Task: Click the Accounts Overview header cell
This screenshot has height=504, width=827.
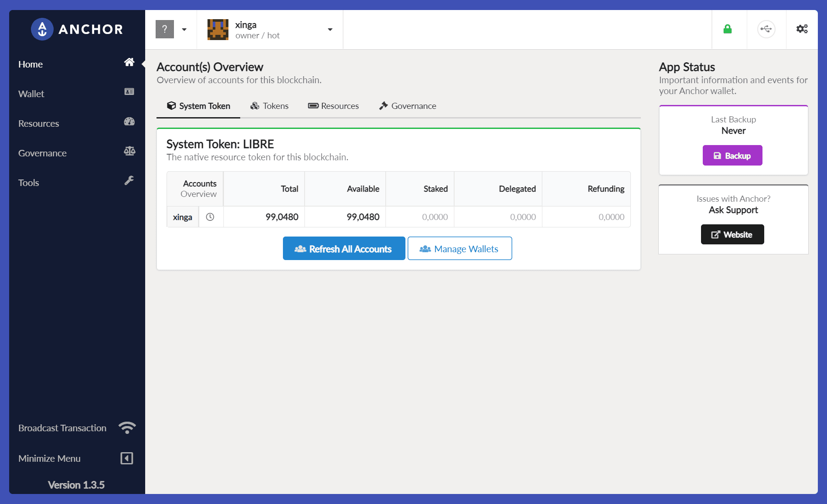Action: (195, 189)
